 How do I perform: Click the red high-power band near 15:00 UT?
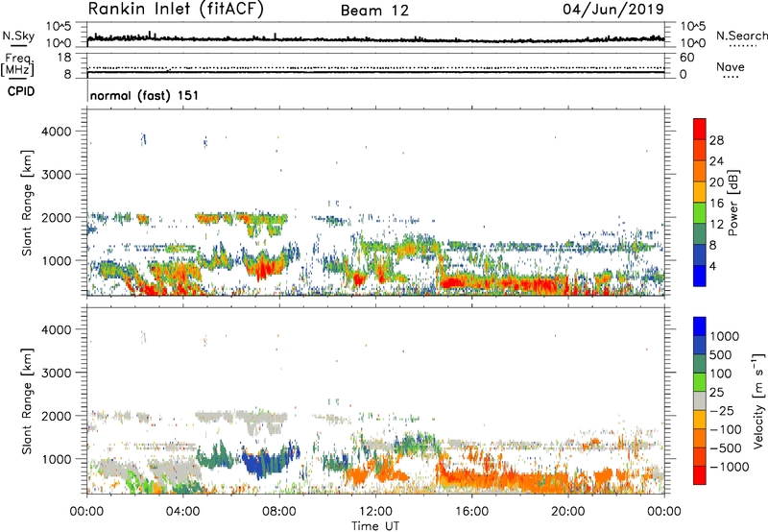453,282
